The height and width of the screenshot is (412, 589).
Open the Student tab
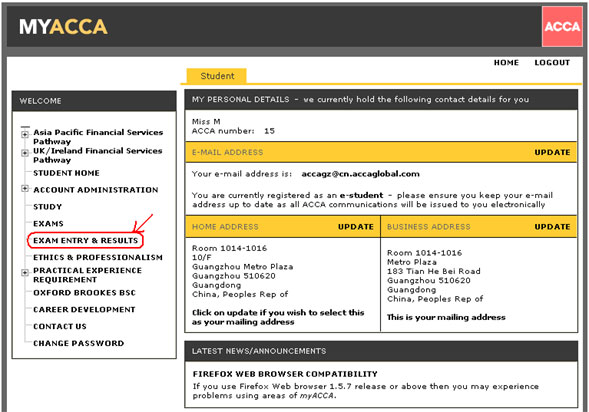click(217, 76)
